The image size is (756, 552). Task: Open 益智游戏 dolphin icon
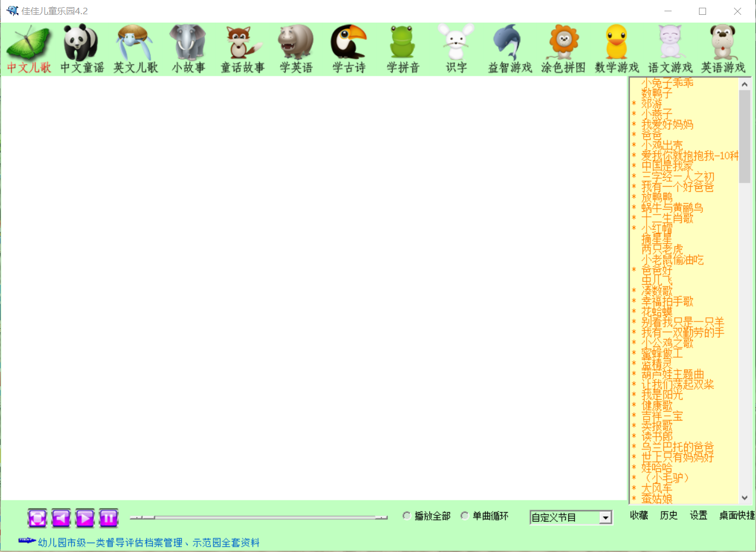(x=508, y=42)
